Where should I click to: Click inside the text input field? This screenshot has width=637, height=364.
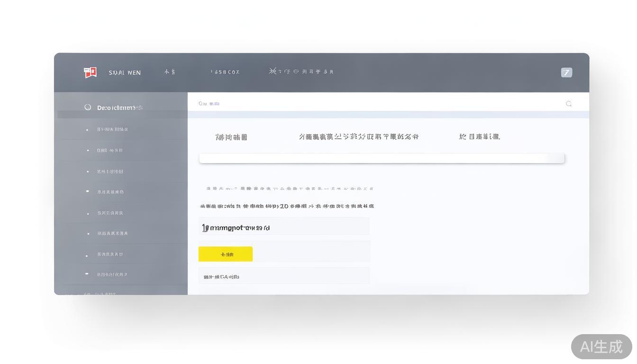[x=284, y=226]
